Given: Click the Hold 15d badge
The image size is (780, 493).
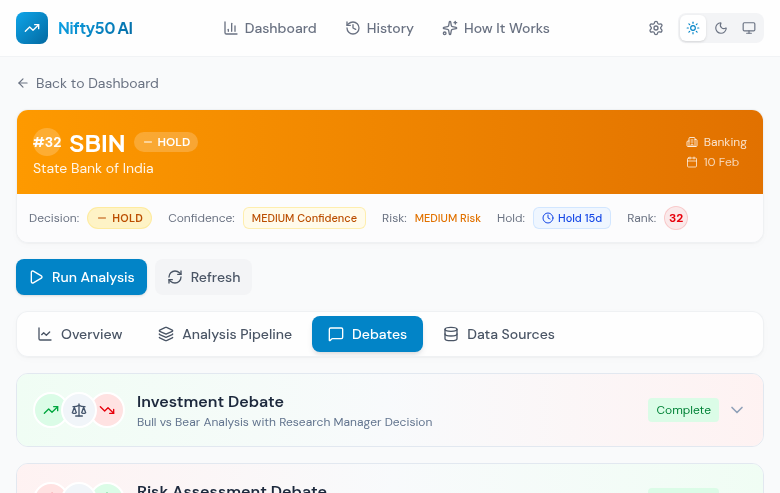Looking at the screenshot, I should 572,218.
